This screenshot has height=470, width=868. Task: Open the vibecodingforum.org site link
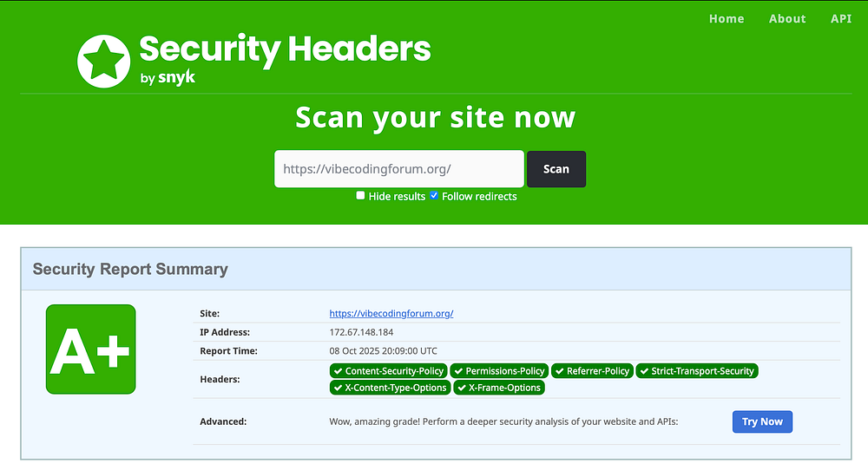click(391, 314)
